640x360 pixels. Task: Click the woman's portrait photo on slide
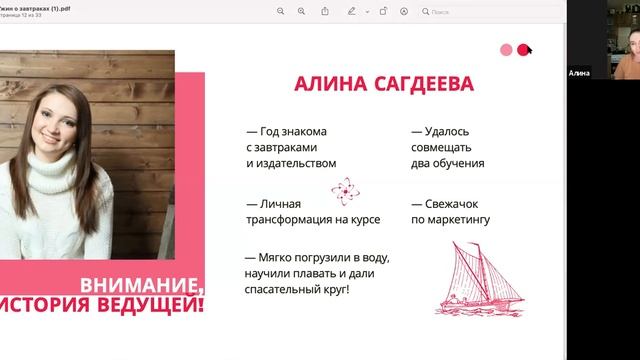(87, 155)
